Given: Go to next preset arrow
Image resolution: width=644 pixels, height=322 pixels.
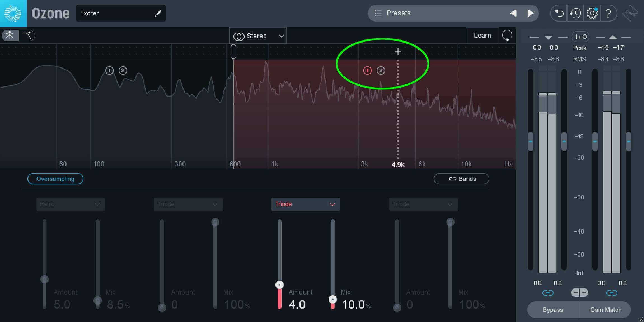Looking at the screenshot, I should [530, 13].
